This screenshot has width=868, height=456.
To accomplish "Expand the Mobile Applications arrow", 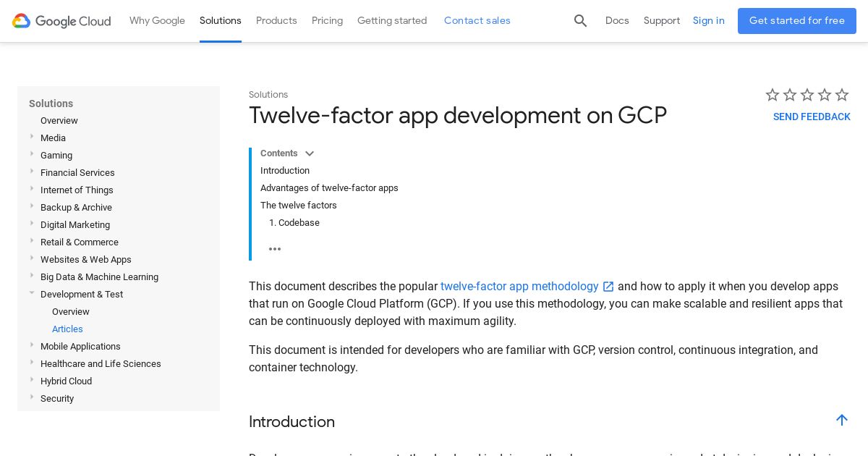I will point(32,345).
